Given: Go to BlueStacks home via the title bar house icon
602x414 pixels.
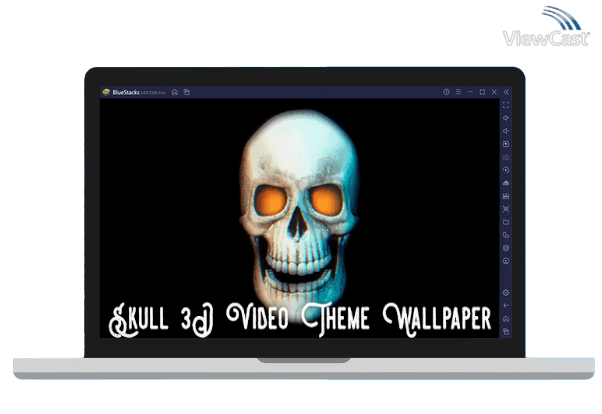Looking at the screenshot, I should click(x=175, y=92).
